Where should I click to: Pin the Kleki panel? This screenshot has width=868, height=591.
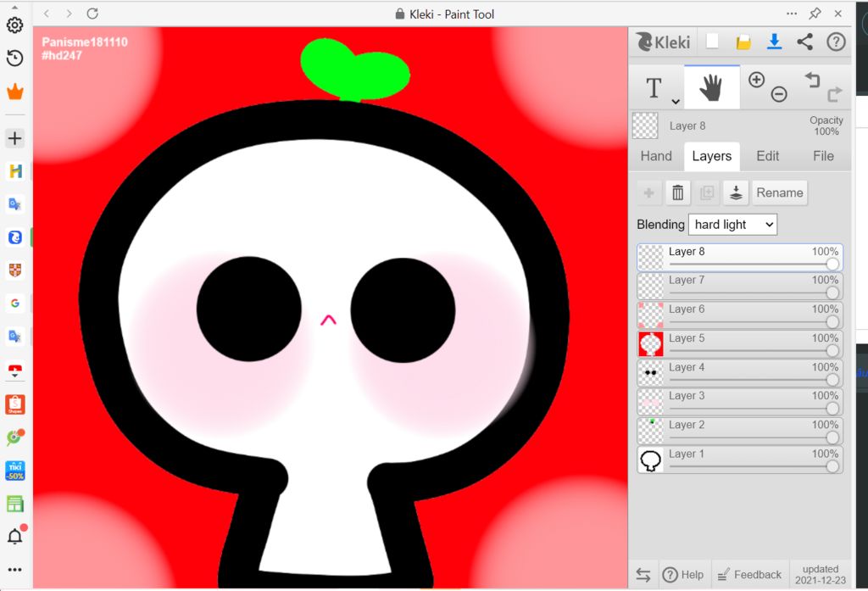pos(815,14)
